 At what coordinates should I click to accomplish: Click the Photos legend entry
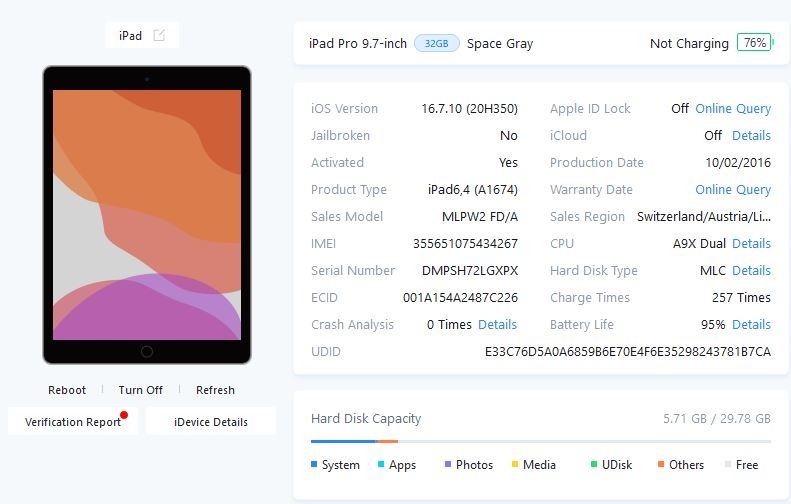[x=469, y=465]
